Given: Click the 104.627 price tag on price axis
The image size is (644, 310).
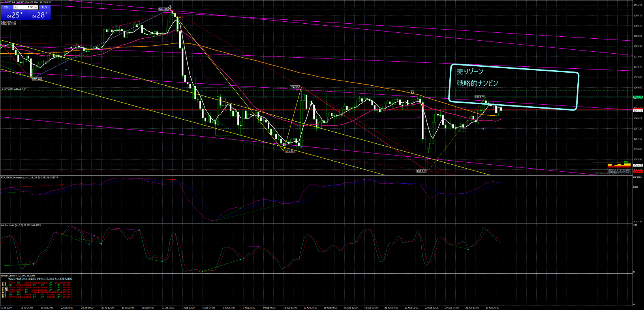Looking at the screenshot, I should click(x=638, y=165).
